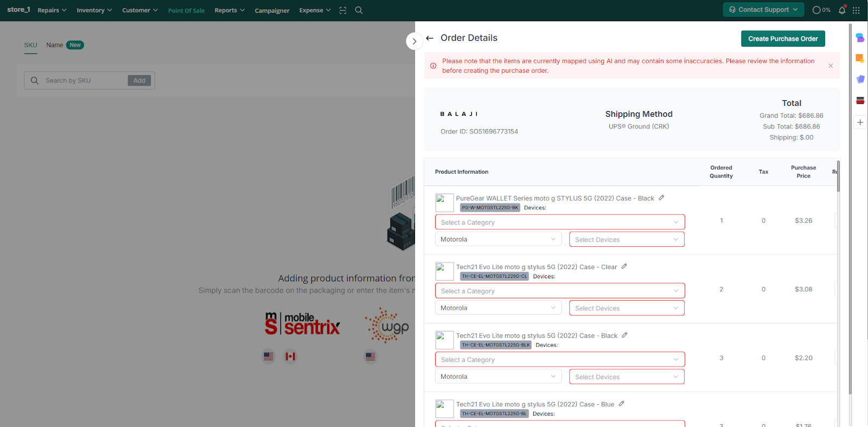Click the search magnifier in top navigation
Screen dimensions: 868x427
pyautogui.click(x=359, y=10)
